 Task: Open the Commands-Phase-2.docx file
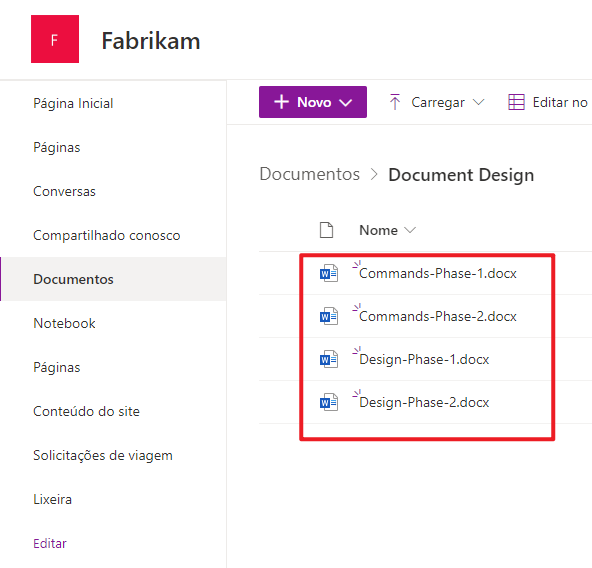[438, 316]
